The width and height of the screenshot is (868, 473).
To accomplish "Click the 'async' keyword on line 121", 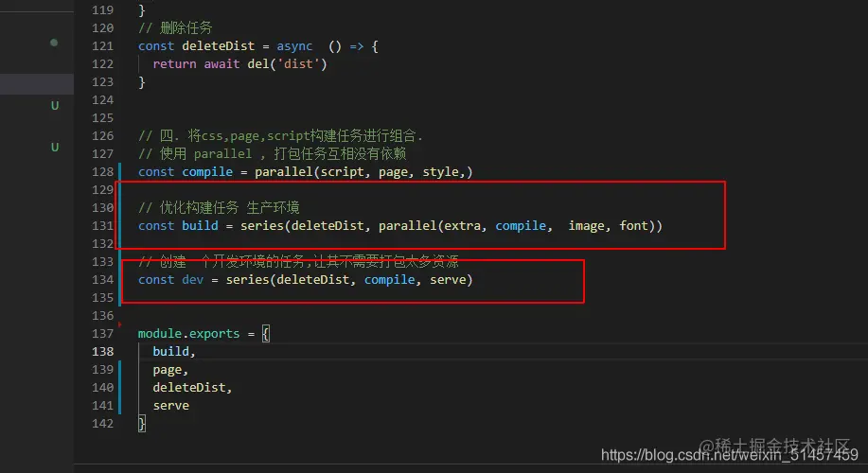I will tap(294, 46).
